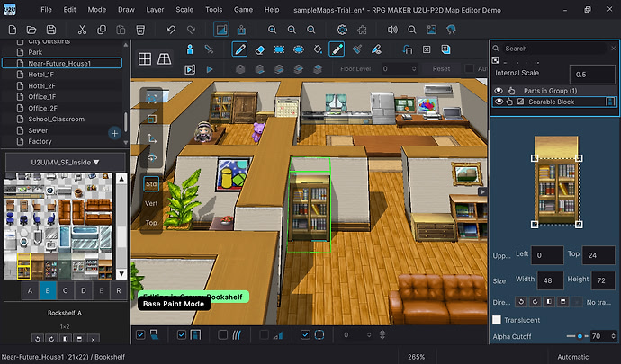Open plugins with the puzzle piece icon
This screenshot has height=364, width=621.
coord(362,30)
